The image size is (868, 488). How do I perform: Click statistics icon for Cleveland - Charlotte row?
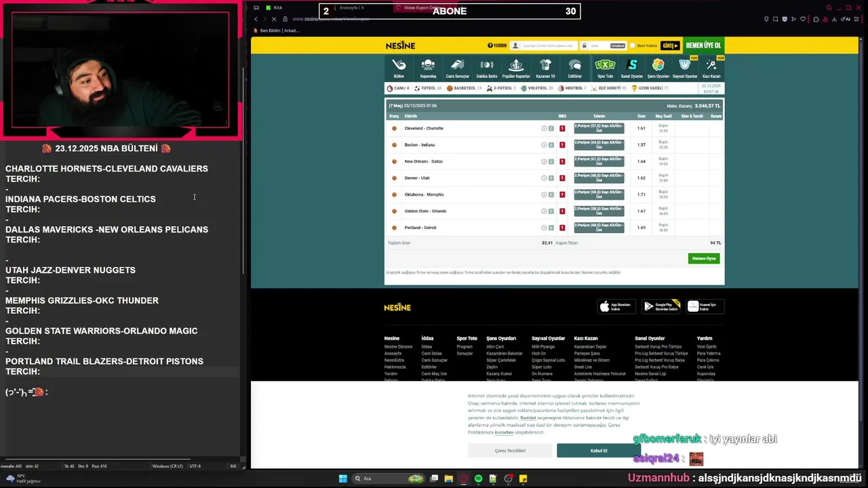coord(544,128)
